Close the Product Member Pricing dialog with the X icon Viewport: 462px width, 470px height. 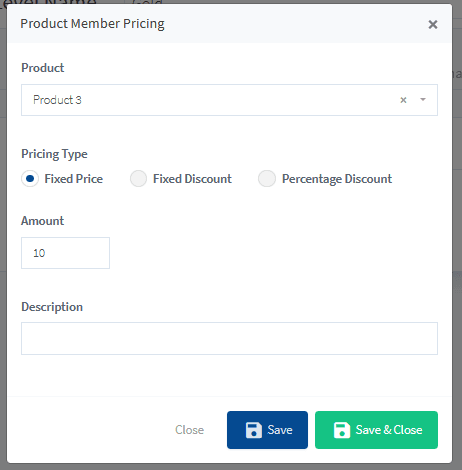click(x=433, y=24)
